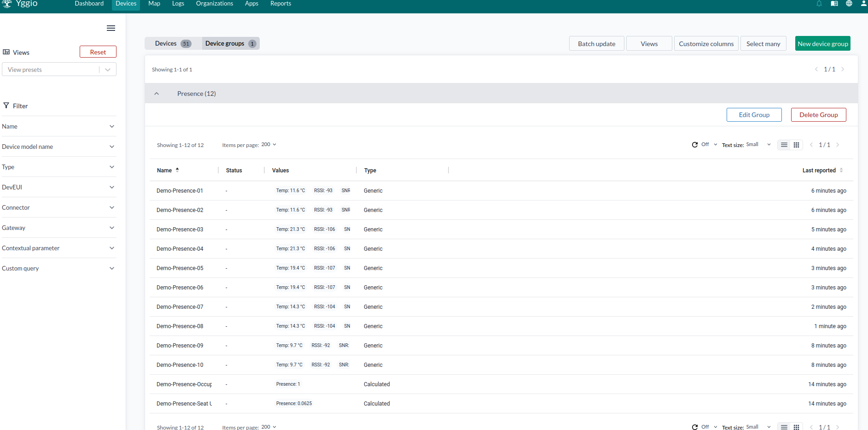Click the Views button
Viewport: 868px width, 430px height.
pos(649,44)
